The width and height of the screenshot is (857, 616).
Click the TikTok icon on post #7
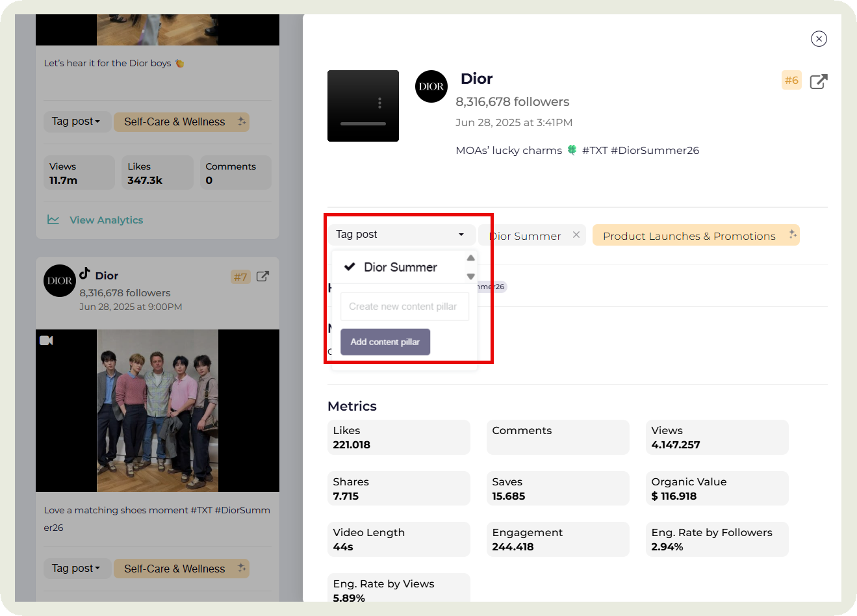tap(84, 273)
